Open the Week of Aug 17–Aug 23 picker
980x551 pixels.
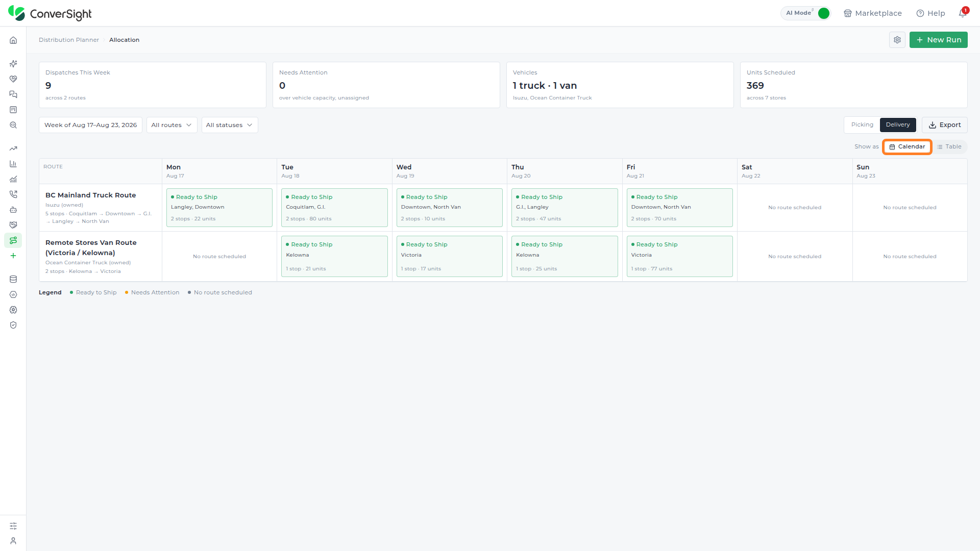coord(90,125)
